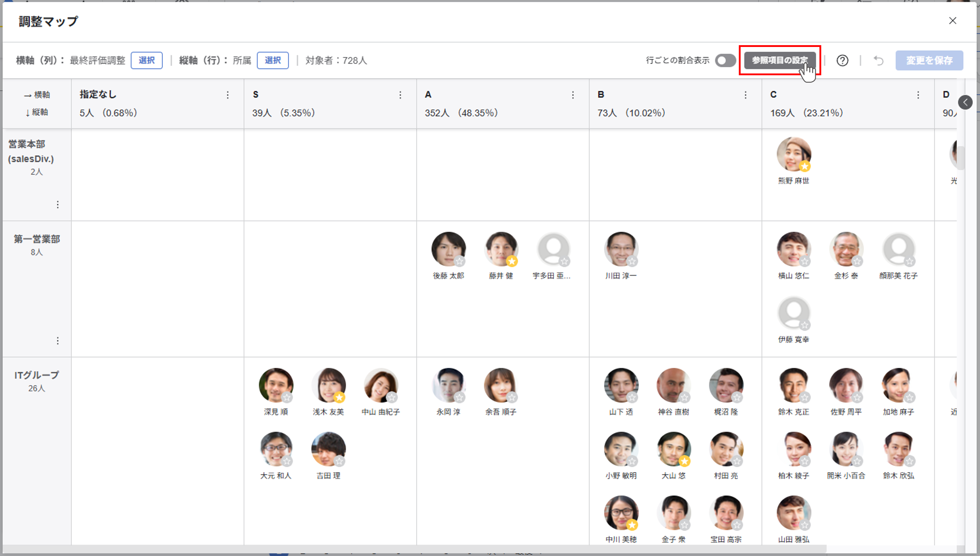The height and width of the screenshot is (556, 980).
Task: Open 縦軸 axis 選択 selector
Action: 272,60
